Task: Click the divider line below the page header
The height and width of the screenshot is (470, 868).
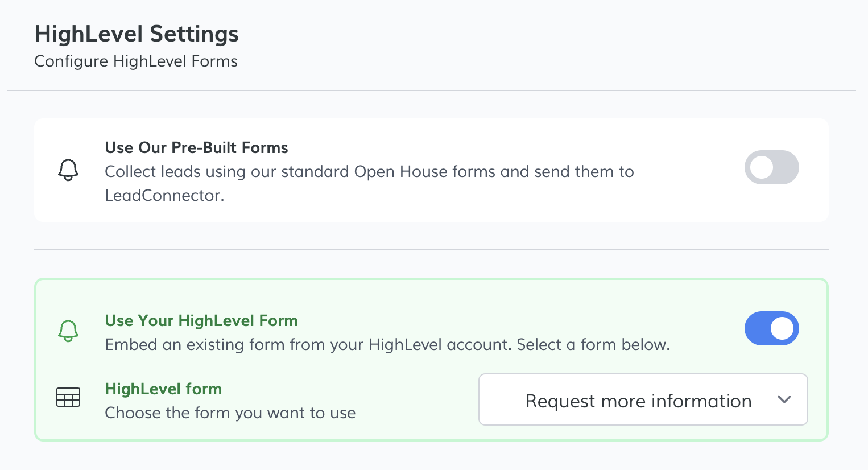Action: [431, 90]
